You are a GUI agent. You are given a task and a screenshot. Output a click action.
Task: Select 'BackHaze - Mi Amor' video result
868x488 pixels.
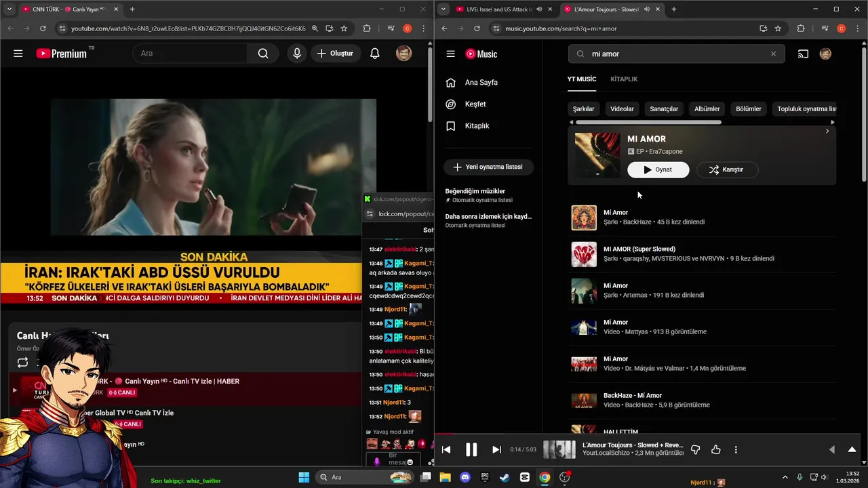click(703, 401)
